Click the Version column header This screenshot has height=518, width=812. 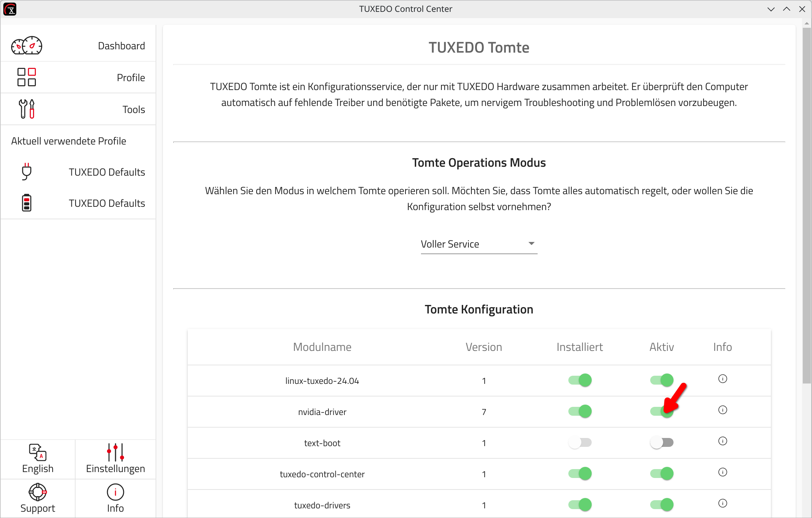484,347
